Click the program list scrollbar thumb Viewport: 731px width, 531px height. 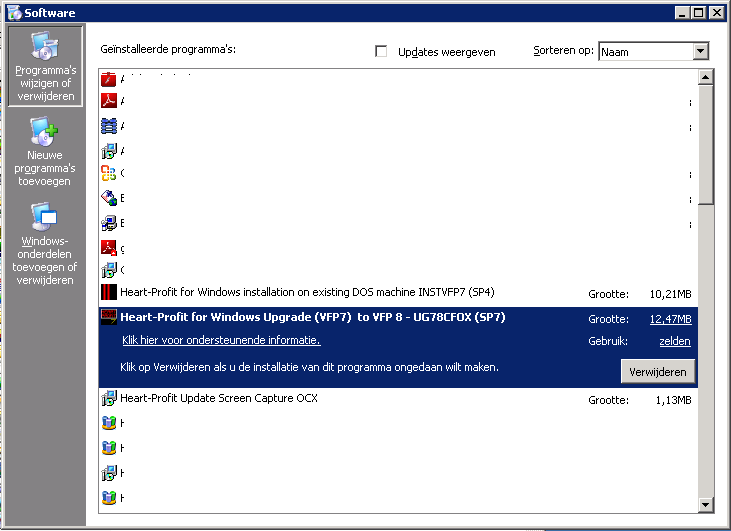click(705, 145)
